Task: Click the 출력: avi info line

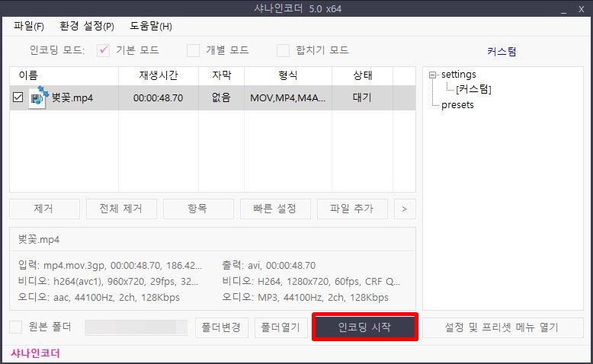Action: click(x=269, y=265)
